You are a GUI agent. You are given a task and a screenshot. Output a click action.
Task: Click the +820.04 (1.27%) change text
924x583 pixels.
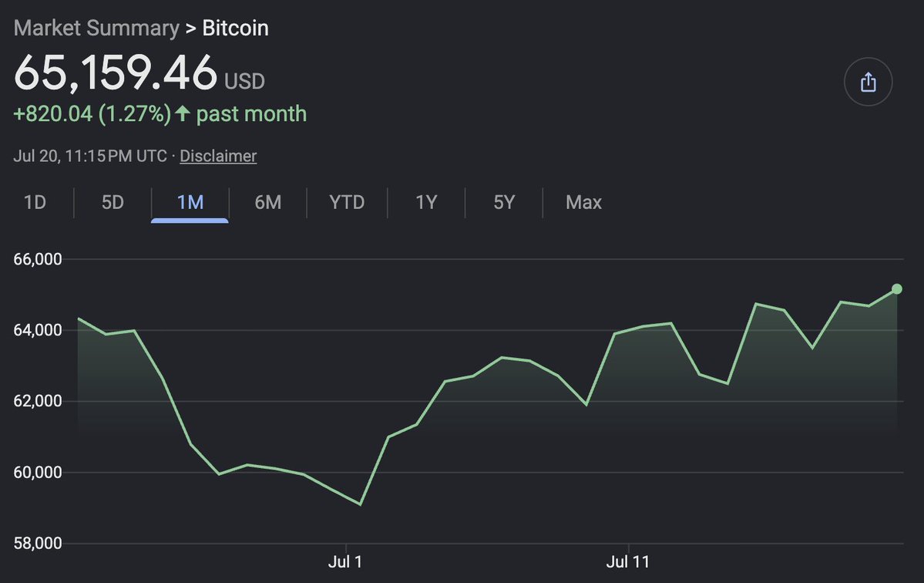(92, 114)
